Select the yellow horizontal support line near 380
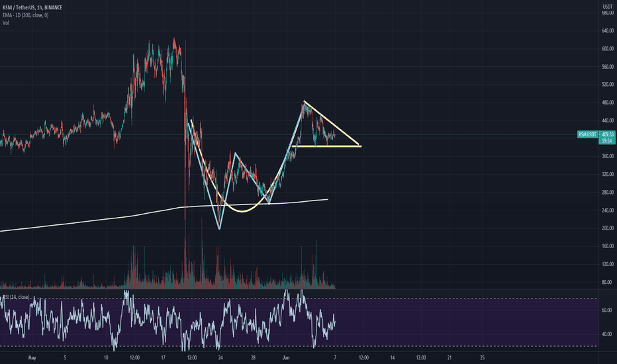This screenshot has height=364, width=617. click(x=326, y=146)
